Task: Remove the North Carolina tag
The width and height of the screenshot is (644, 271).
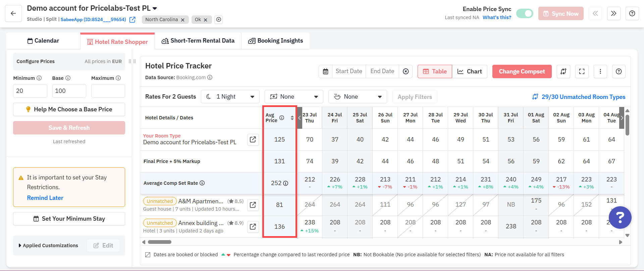Action: 183,20
